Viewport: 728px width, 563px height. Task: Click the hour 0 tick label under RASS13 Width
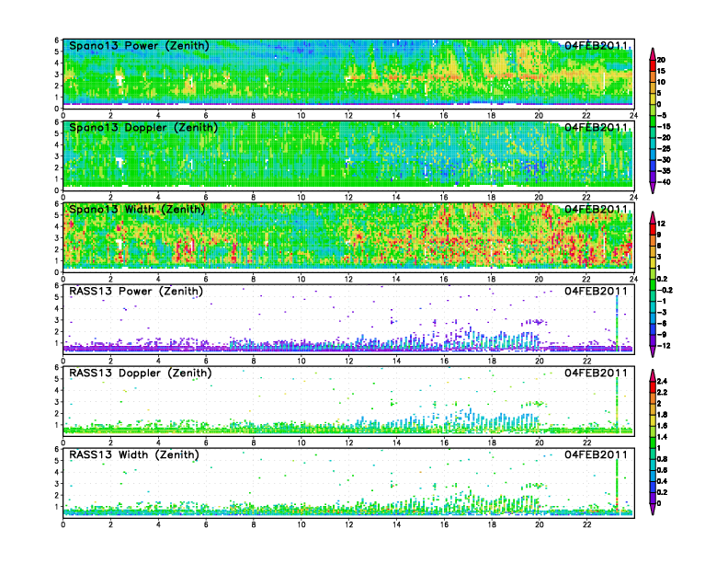(x=63, y=524)
